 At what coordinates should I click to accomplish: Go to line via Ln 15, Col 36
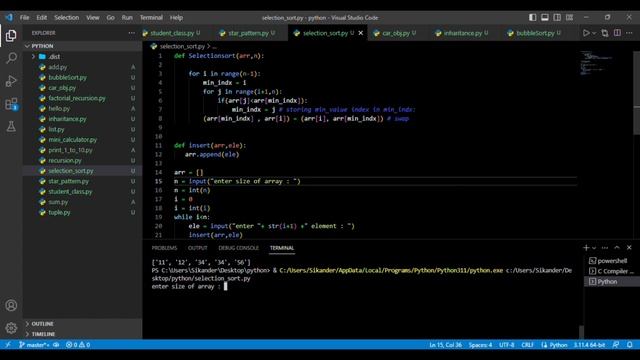pos(445,345)
